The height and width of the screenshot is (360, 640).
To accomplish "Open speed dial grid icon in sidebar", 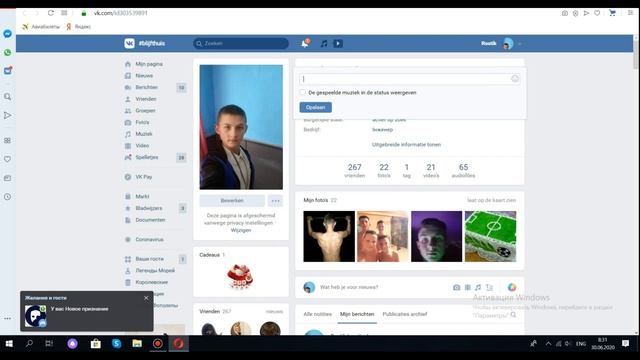I will point(7,140).
